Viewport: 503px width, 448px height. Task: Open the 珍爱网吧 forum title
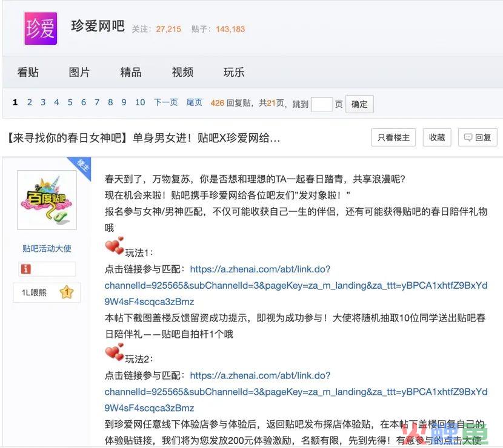click(x=98, y=26)
